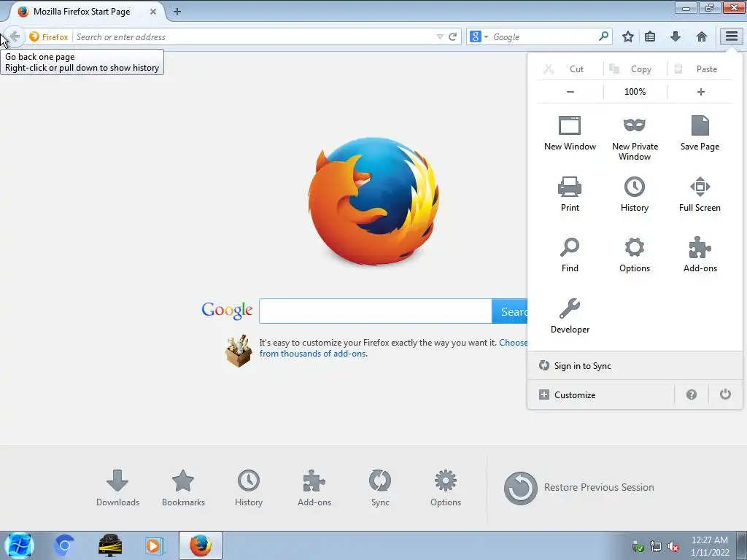The width and height of the screenshot is (747, 560).
Task: Open Find from the menu panel
Action: click(570, 254)
